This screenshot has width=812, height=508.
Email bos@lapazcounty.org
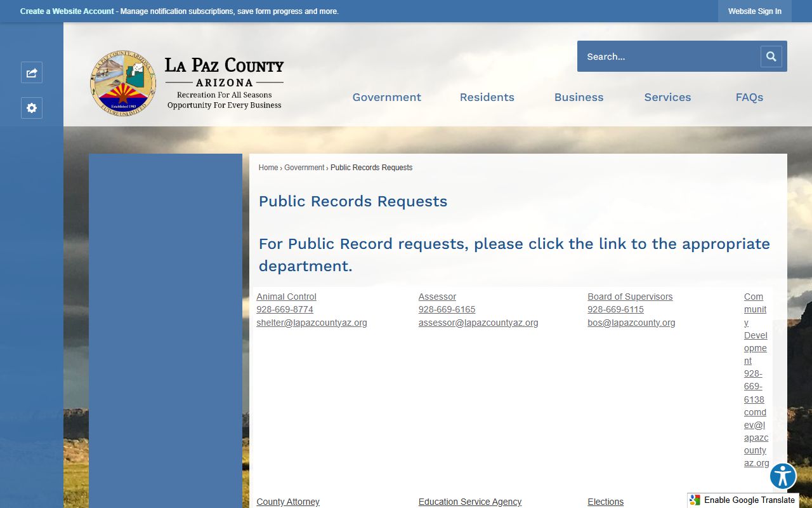[x=631, y=323]
